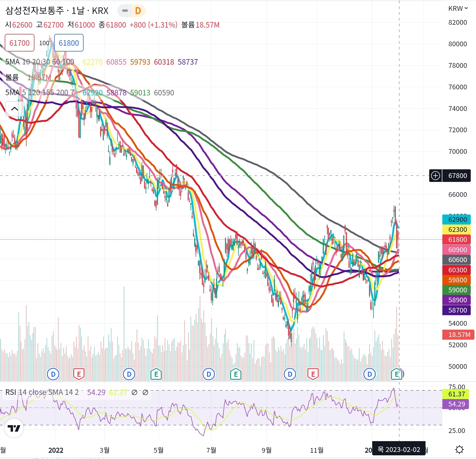Screen dimensions: 476x459
Task: Collapse indicator legends with the chevron button
Action: click(x=14, y=109)
